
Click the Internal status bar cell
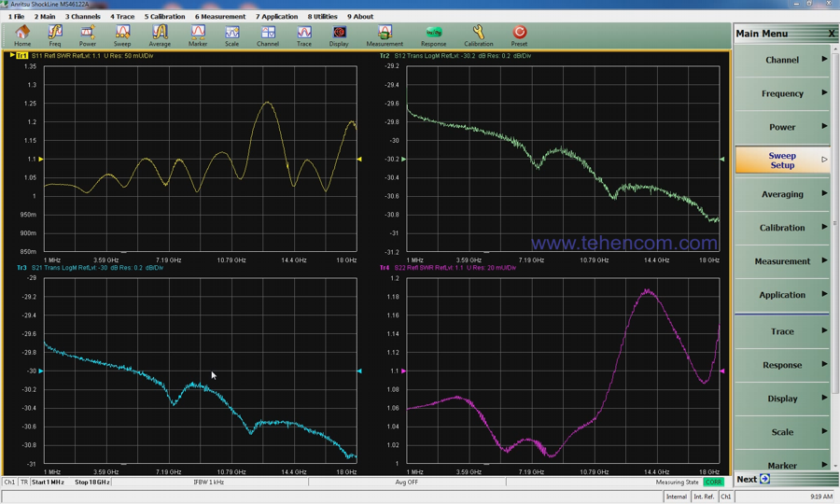click(x=676, y=497)
